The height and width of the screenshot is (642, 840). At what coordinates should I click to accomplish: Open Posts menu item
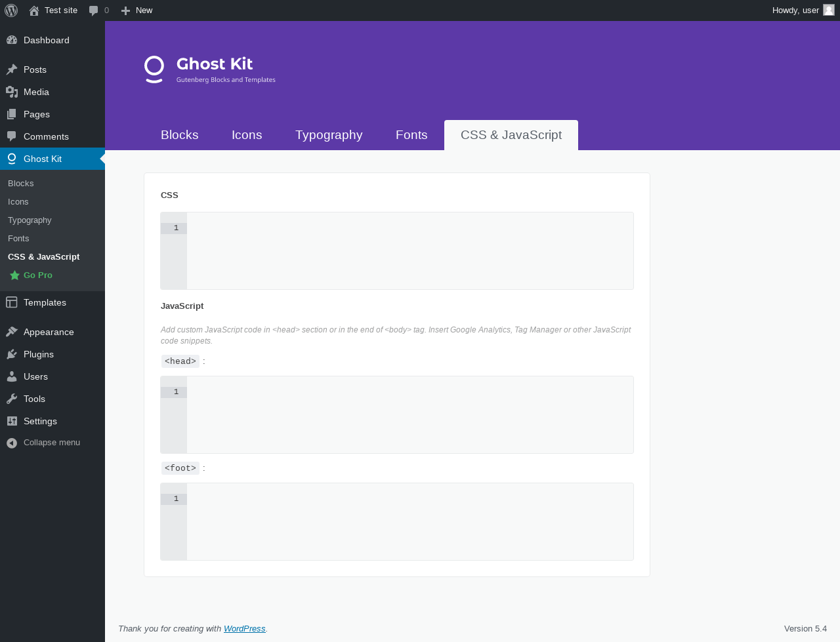52,70
